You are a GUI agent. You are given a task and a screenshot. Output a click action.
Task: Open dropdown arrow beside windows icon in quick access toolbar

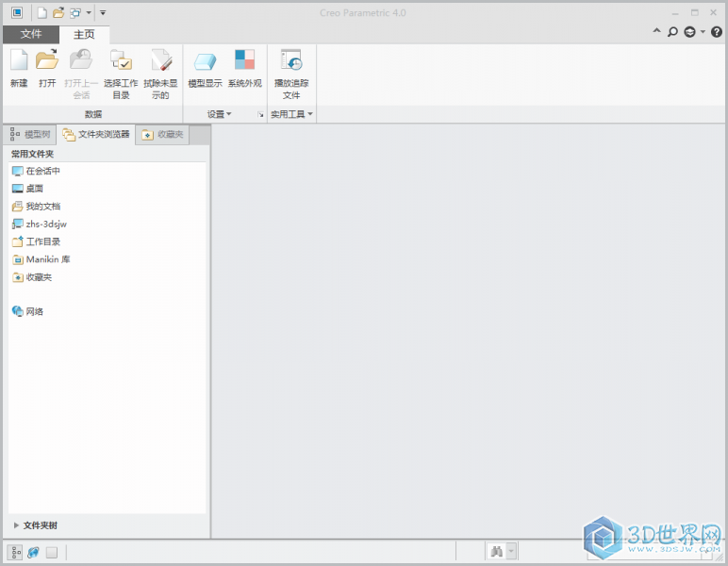click(89, 13)
